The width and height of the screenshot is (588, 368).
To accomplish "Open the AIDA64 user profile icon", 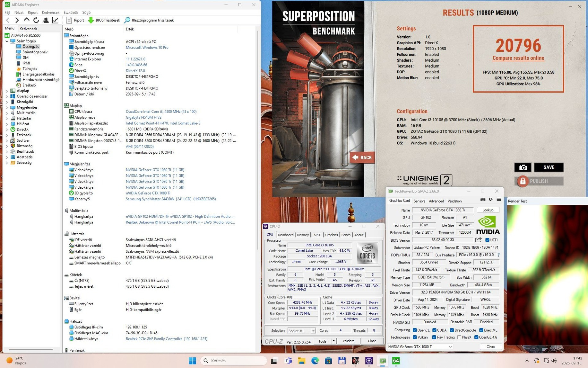I will [46, 20].
